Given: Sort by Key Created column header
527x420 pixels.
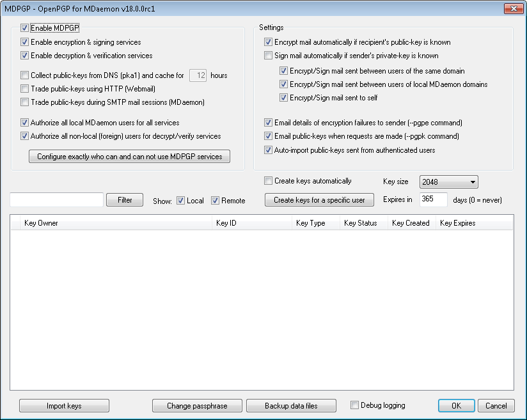Looking at the screenshot, I should pyautogui.click(x=411, y=223).
